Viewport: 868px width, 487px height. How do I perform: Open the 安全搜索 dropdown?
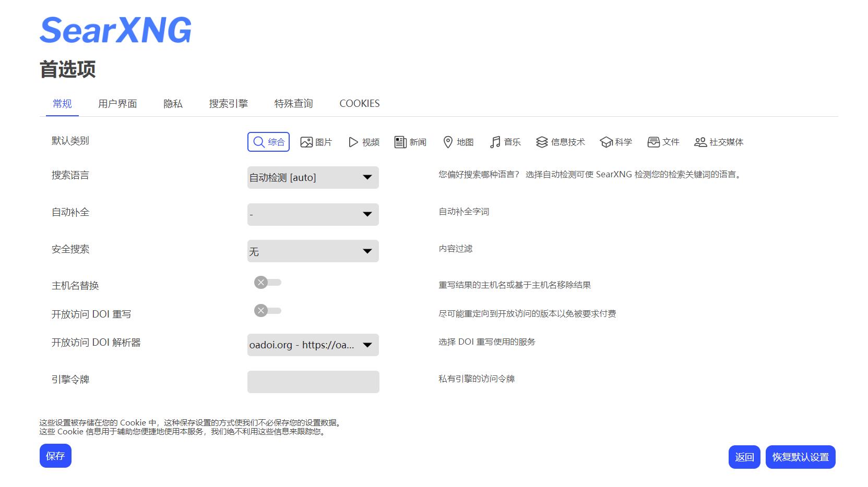[313, 251]
